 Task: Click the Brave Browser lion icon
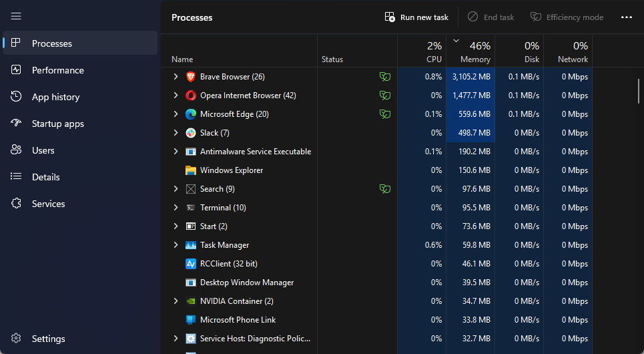pos(191,76)
